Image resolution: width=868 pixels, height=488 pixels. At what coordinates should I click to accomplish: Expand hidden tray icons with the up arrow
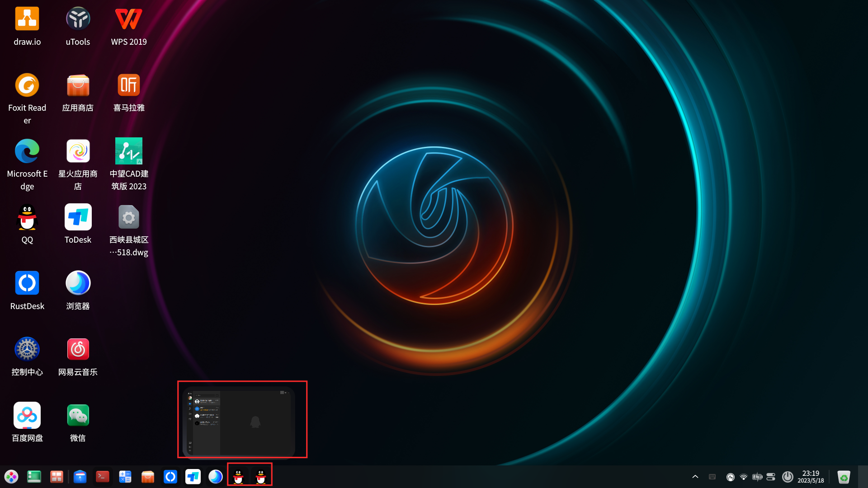[695, 477]
